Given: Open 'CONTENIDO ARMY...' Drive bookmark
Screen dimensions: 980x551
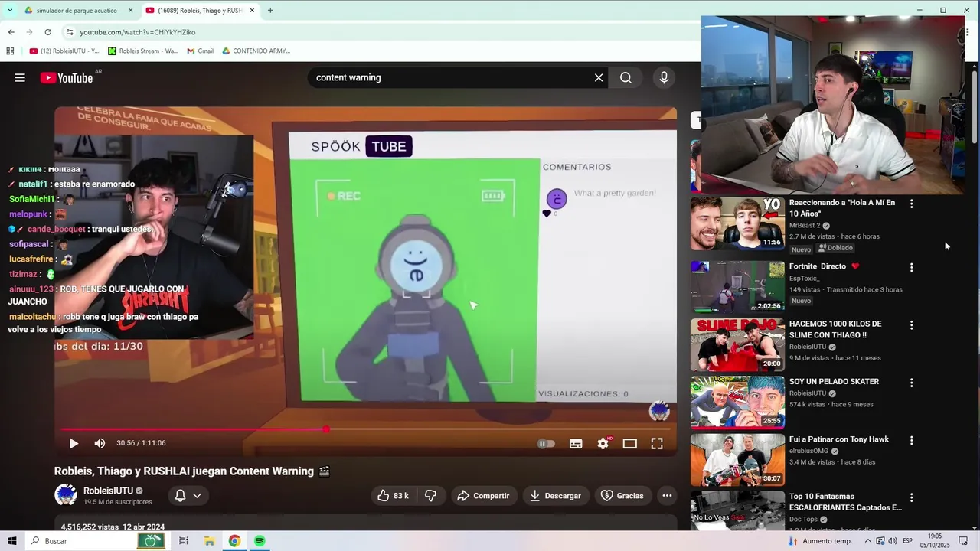Looking at the screenshot, I should pyautogui.click(x=256, y=51).
